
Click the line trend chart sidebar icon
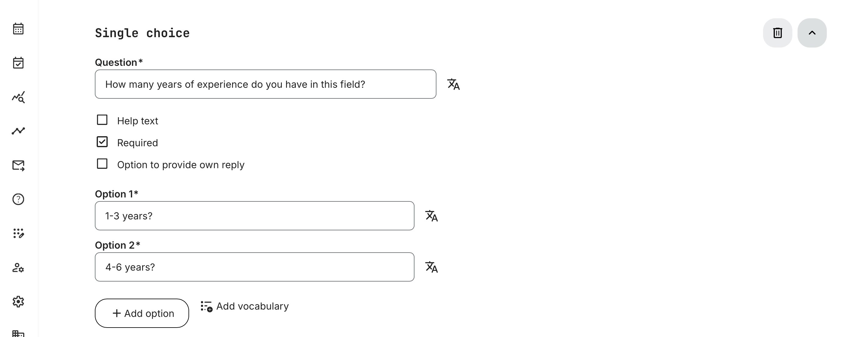click(18, 131)
